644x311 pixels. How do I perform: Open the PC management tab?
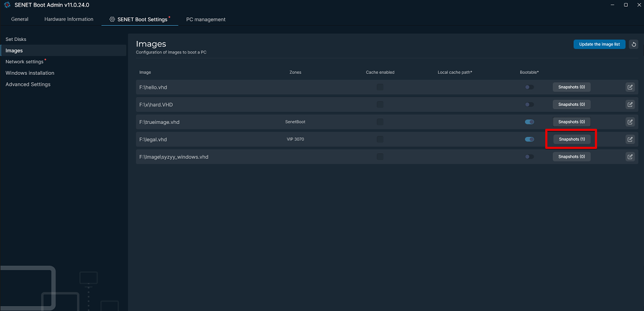(206, 19)
